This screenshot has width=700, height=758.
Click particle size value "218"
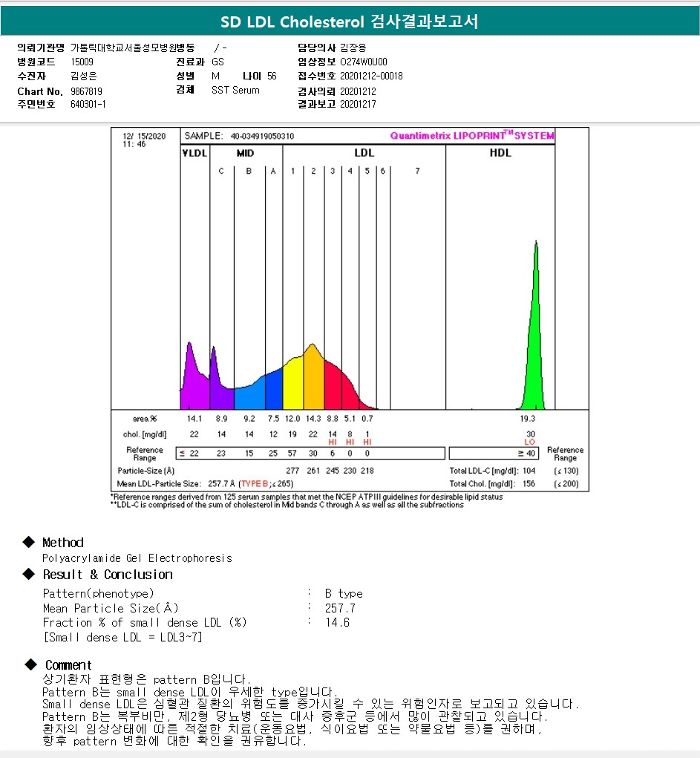pos(367,471)
